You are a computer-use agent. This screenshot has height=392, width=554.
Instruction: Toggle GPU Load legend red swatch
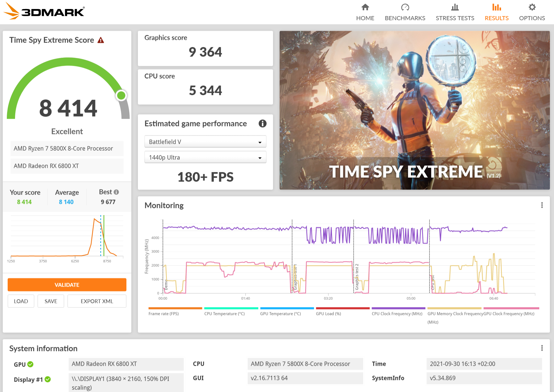pos(342,308)
